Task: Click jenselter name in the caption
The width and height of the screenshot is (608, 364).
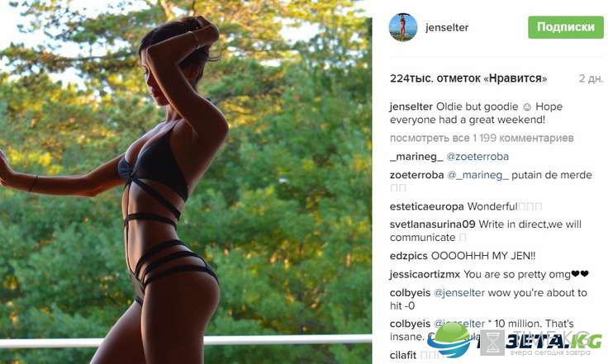Action: click(411, 106)
